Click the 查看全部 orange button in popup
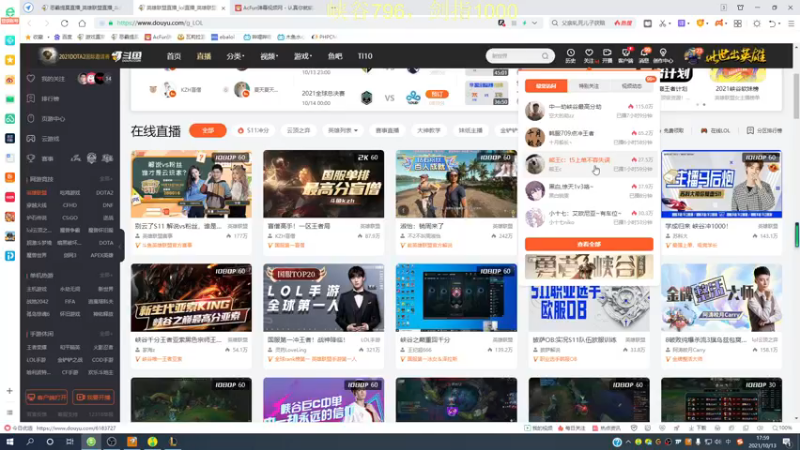800x450 pixels. click(589, 244)
